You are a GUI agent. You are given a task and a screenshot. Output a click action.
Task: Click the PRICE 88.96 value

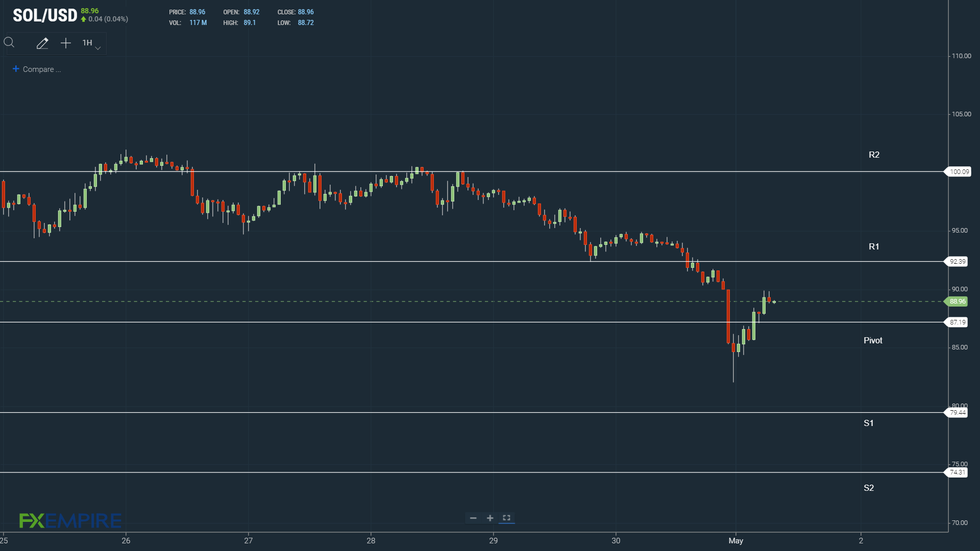click(198, 12)
